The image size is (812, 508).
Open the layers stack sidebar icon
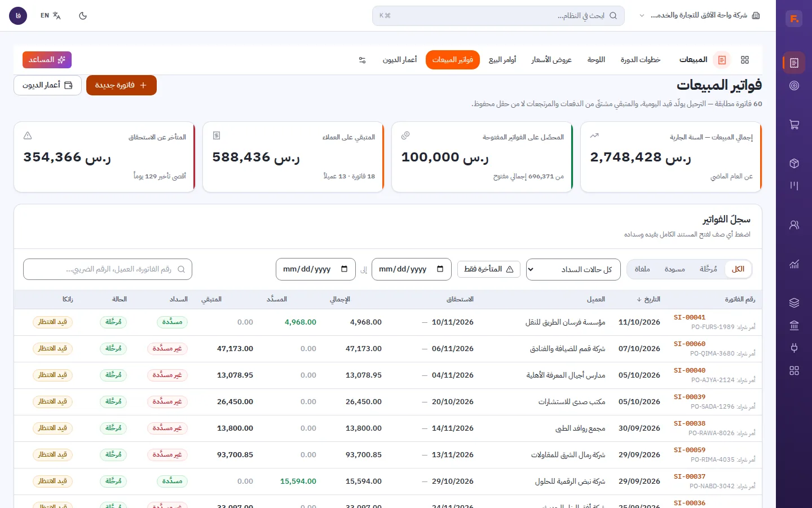794,303
